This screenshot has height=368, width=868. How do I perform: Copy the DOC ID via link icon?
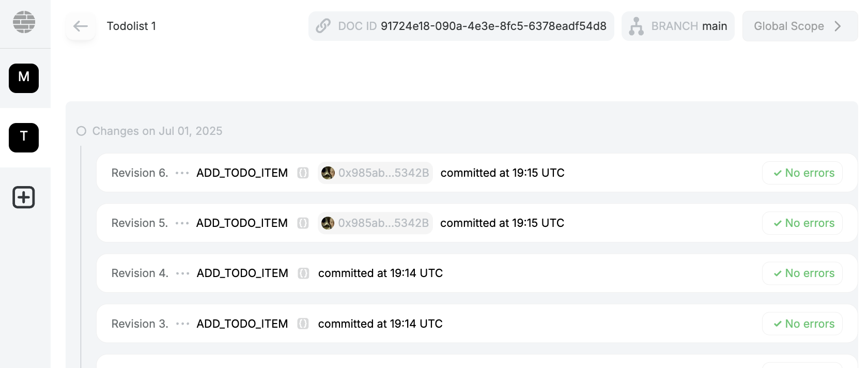click(x=323, y=26)
